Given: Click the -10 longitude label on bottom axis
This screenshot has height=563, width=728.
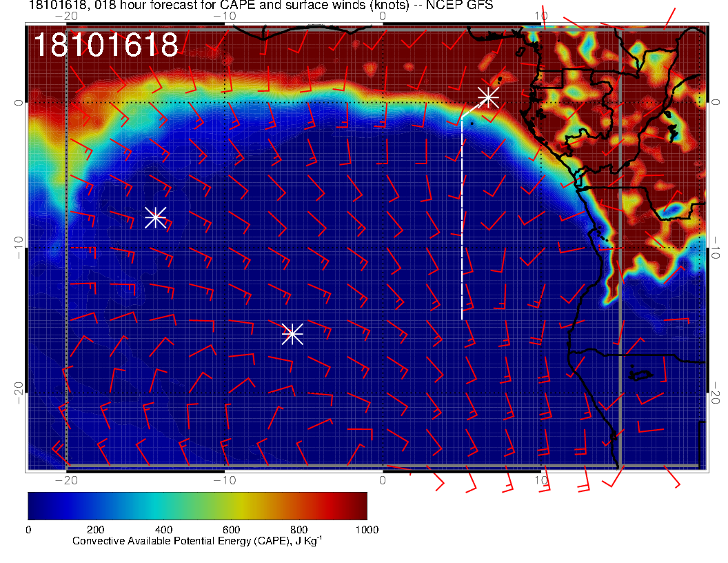Looking at the screenshot, I should [224, 481].
